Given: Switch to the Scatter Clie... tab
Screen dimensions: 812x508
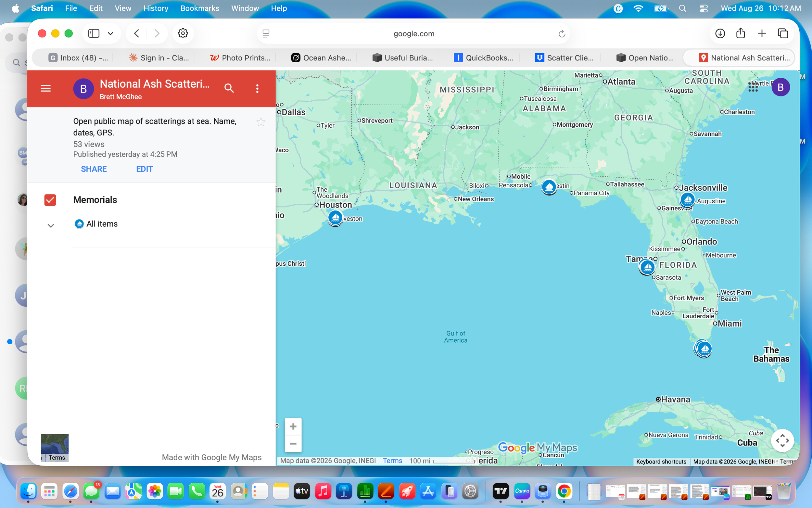Looking at the screenshot, I should click(x=565, y=58).
